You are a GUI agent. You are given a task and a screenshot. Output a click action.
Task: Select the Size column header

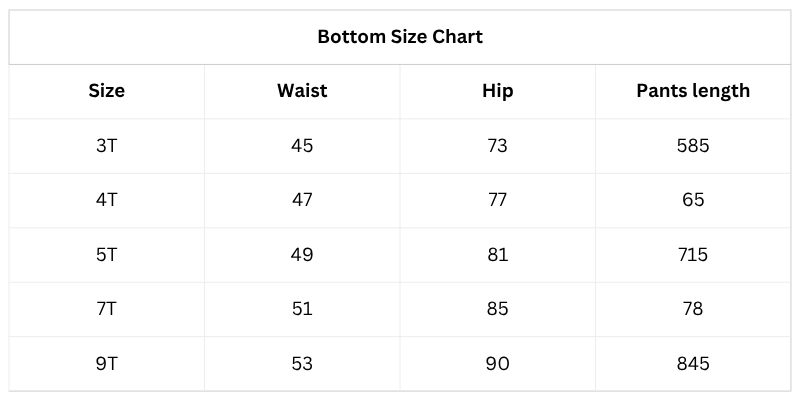tap(107, 91)
